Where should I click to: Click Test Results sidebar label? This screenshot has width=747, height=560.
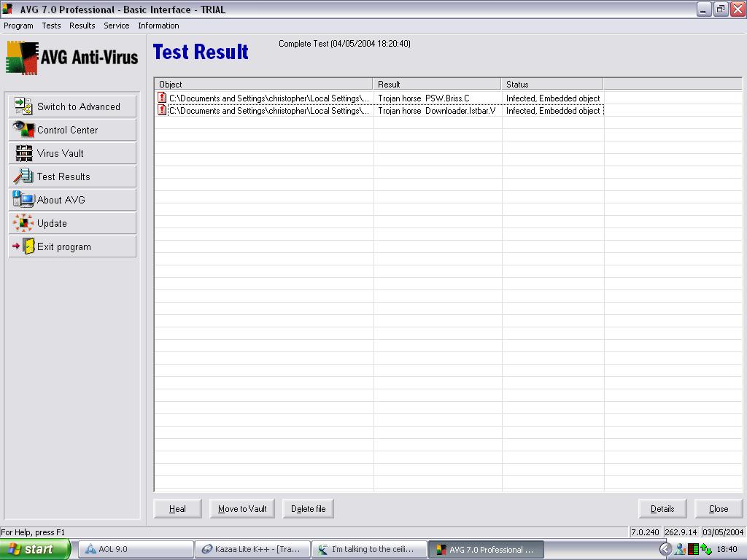click(x=63, y=176)
